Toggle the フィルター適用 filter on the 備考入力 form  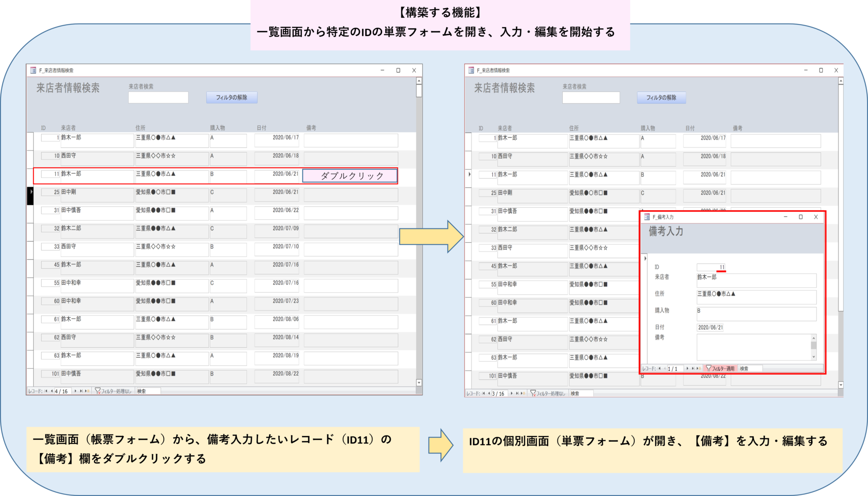point(721,368)
